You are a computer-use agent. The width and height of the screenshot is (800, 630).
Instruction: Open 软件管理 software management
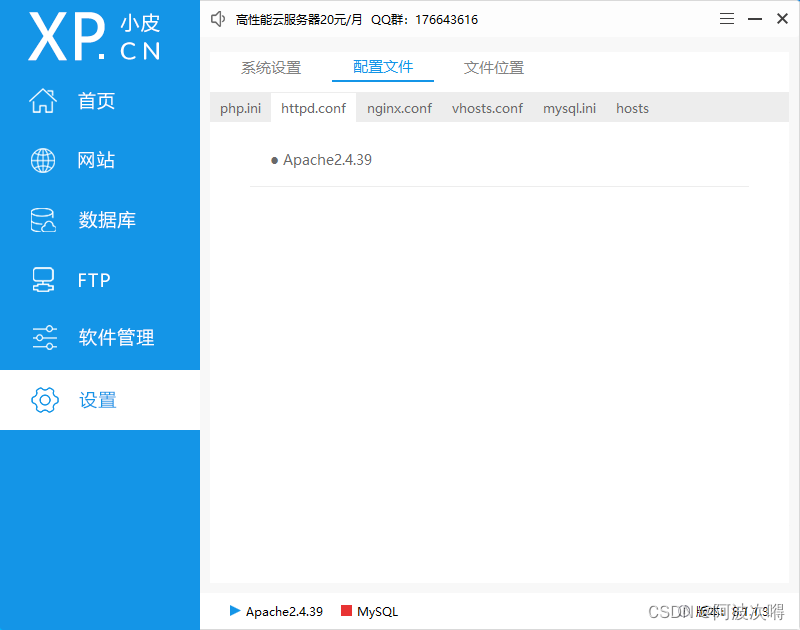click(116, 338)
